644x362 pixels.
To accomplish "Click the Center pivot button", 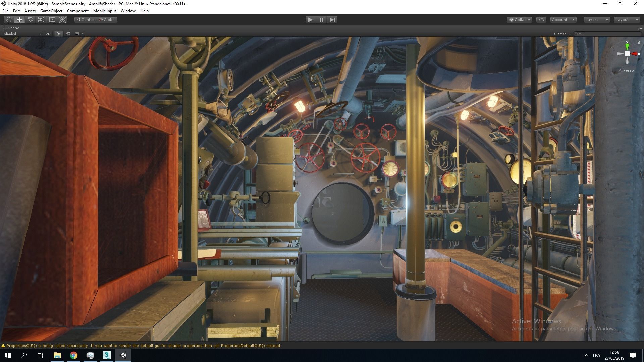I will point(86,20).
